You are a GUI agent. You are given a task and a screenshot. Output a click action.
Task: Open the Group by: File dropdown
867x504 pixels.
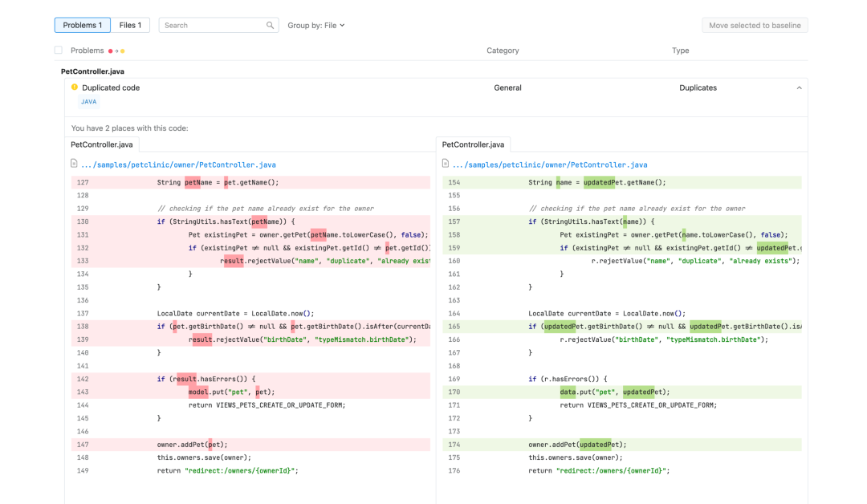coord(316,26)
